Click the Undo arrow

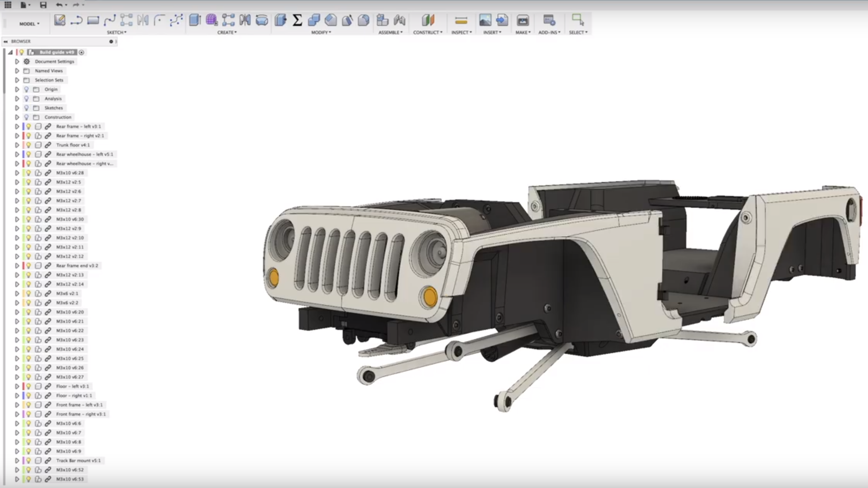59,5
